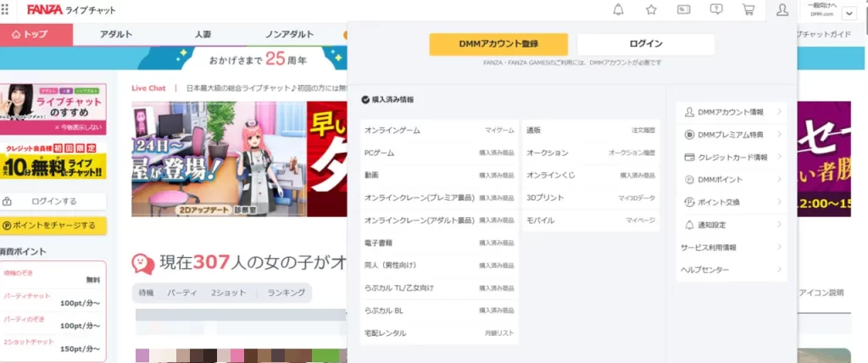
Task: Open the help question icon in header
Action: click(x=716, y=9)
